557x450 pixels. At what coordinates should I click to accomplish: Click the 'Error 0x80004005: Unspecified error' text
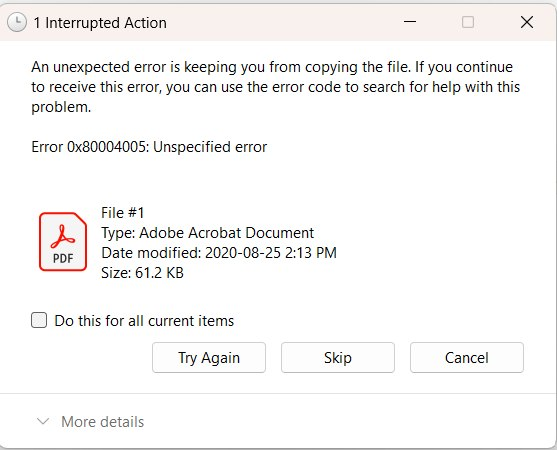pyautogui.click(x=149, y=147)
